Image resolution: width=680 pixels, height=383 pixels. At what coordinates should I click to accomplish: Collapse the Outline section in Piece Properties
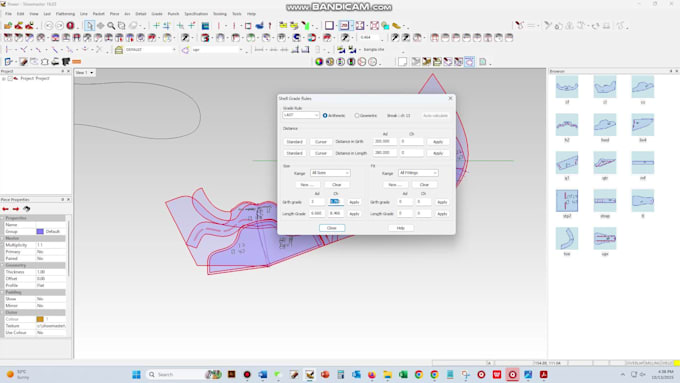coord(2,312)
